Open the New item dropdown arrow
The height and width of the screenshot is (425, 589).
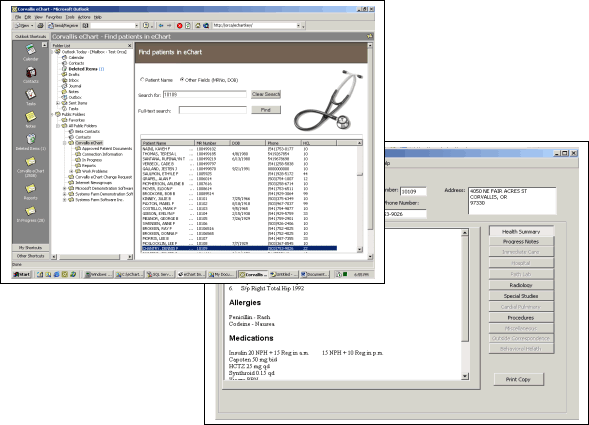32,26
